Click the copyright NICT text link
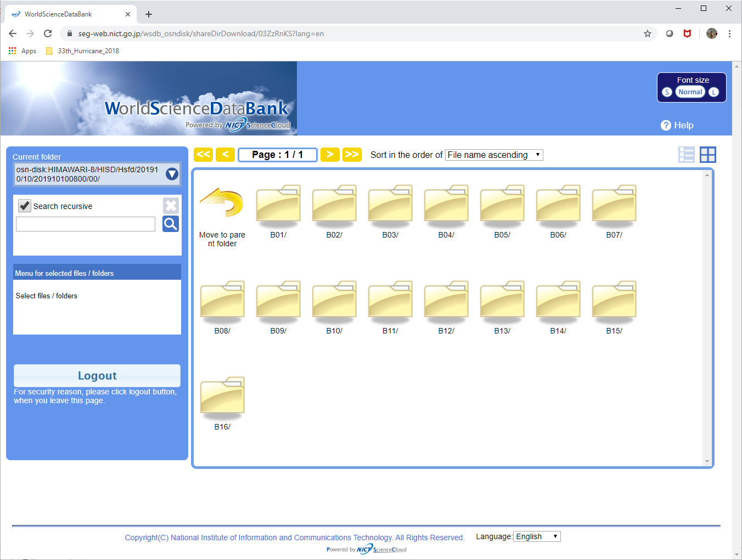The height and width of the screenshot is (560, 742). click(295, 538)
